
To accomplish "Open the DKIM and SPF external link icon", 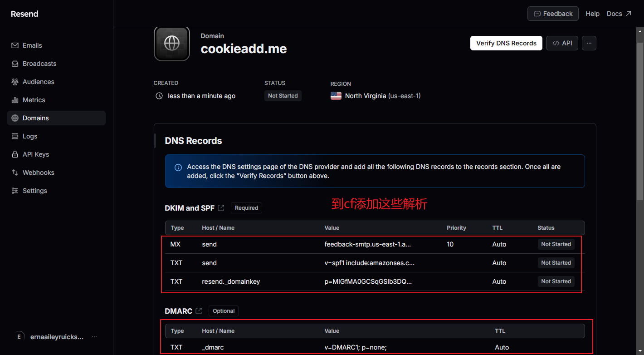I will pyautogui.click(x=221, y=208).
